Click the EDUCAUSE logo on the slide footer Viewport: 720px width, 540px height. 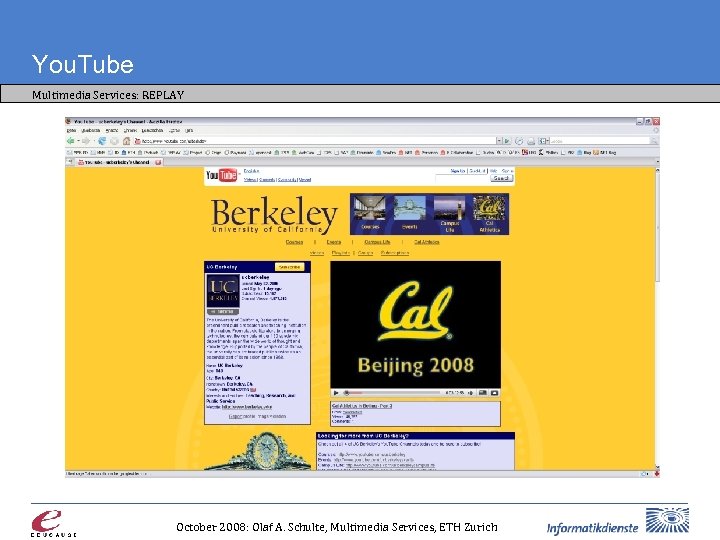click(54, 523)
